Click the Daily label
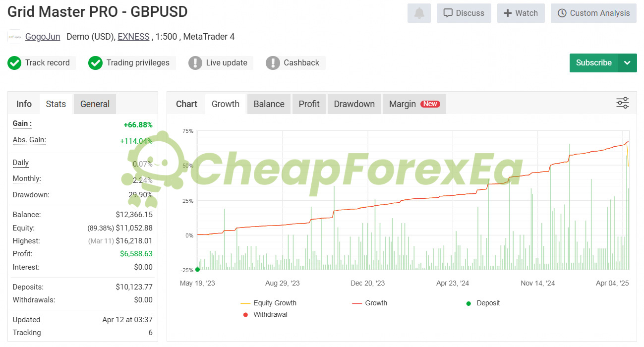 [21, 163]
